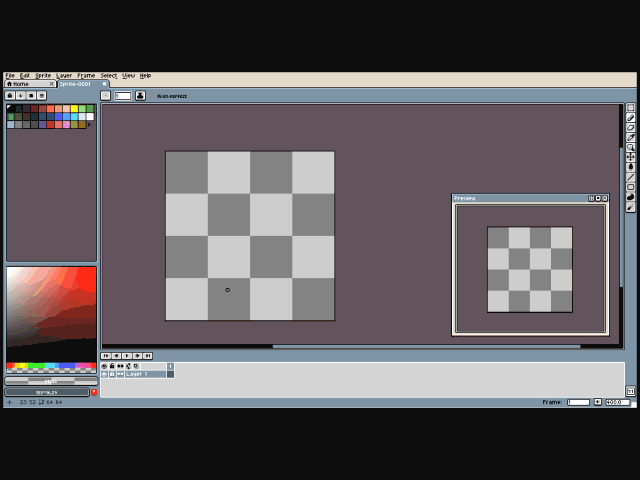Open the Edit menu
The height and width of the screenshot is (480, 640).
(x=25, y=76)
